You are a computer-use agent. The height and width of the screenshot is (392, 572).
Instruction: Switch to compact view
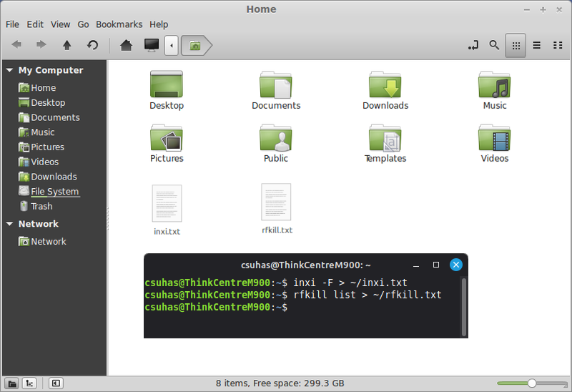click(558, 45)
